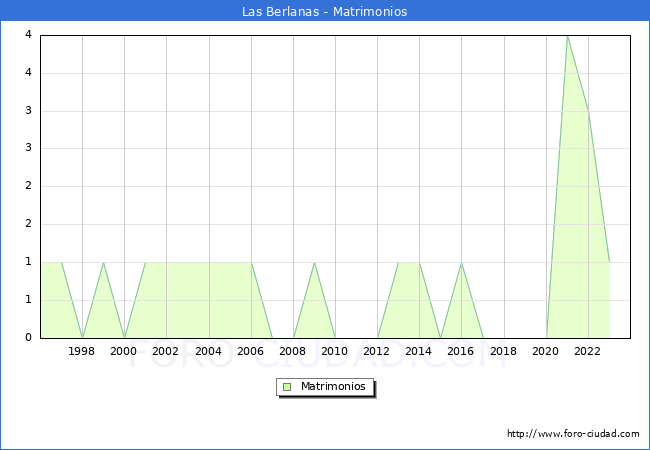Click the 2000 x-axis label

click(x=124, y=351)
